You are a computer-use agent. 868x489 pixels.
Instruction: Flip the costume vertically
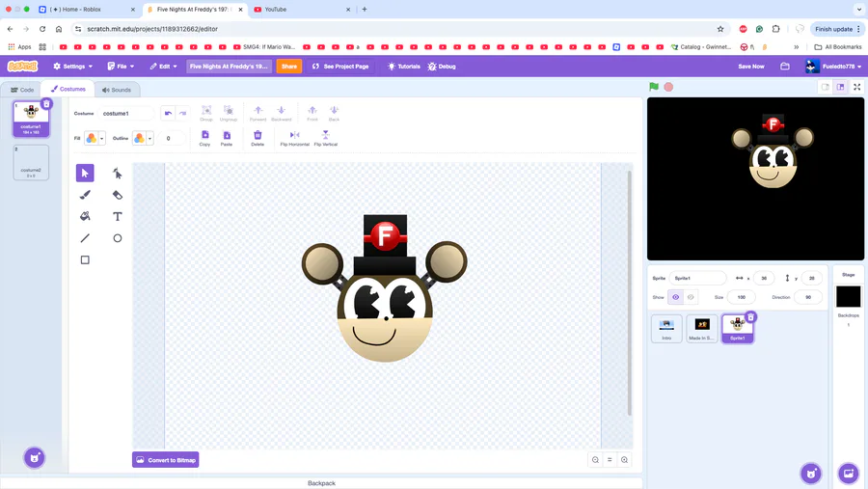(x=326, y=138)
